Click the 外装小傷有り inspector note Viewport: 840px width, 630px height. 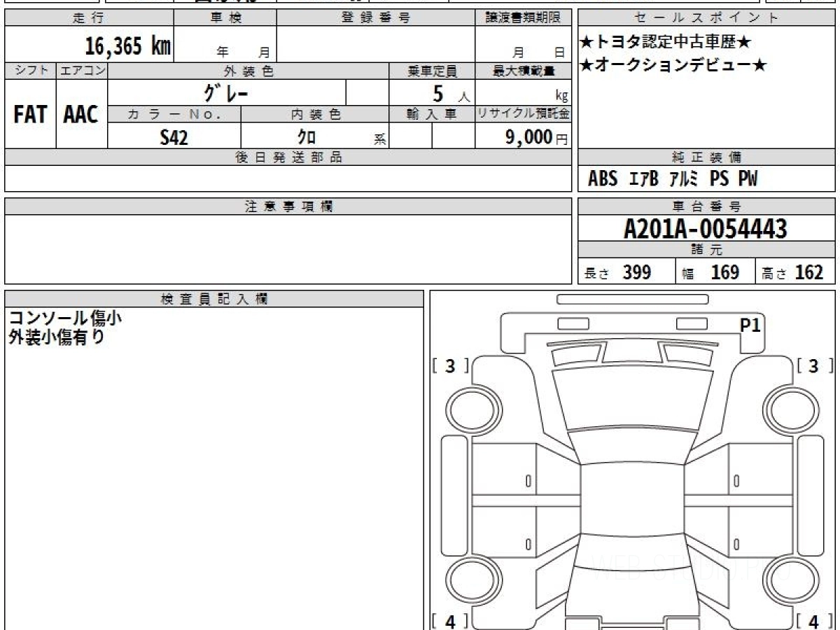pos(57,337)
